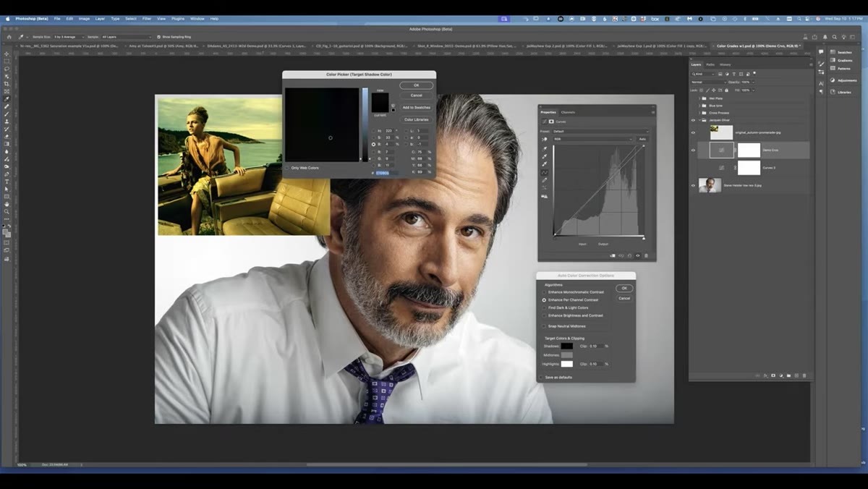This screenshot has width=868, height=489.
Task: Click white point eyedropper in Curves
Action: (545, 164)
